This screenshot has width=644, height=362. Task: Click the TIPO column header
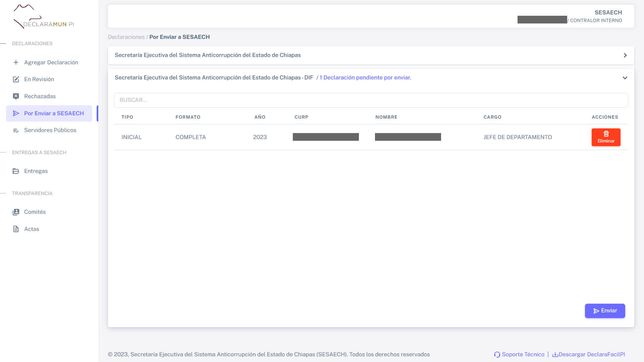[x=127, y=117]
